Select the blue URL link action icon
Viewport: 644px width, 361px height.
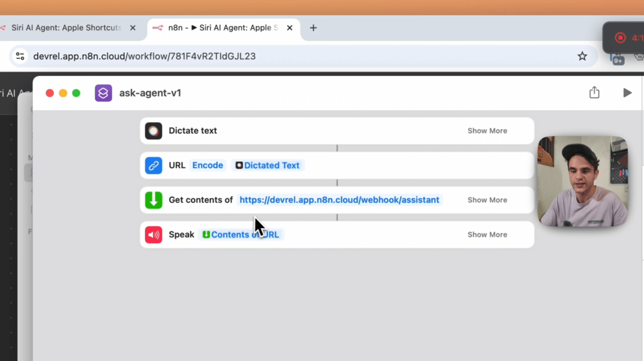[154, 165]
